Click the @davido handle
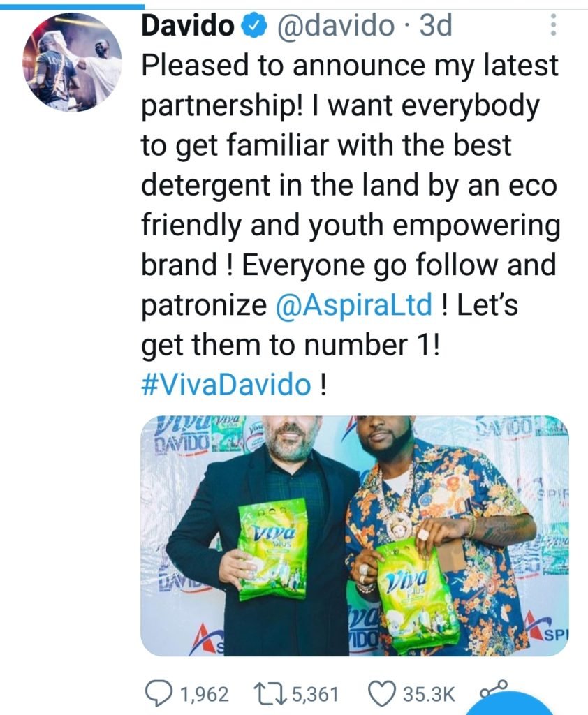The height and width of the screenshot is (715, 588). [335, 25]
